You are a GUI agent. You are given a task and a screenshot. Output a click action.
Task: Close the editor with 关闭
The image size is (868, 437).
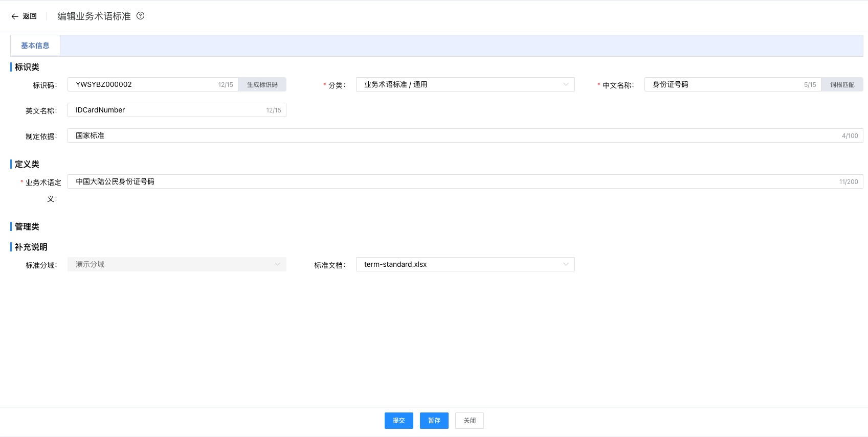pyautogui.click(x=469, y=421)
